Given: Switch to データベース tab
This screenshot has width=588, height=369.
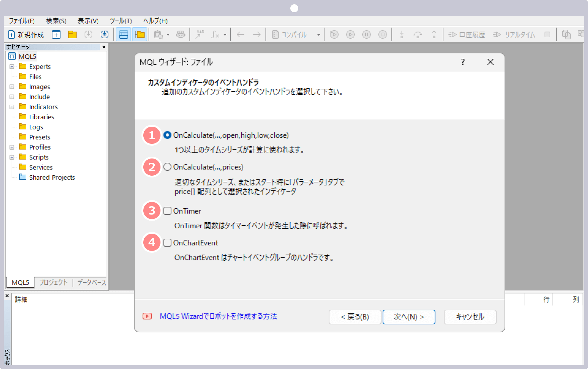Looking at the screenshot, I should pyautogui.click(x=92, y=281).
